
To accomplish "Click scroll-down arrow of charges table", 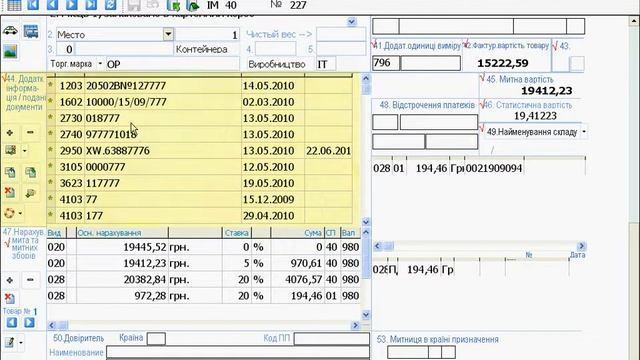I will pos(366,314).
